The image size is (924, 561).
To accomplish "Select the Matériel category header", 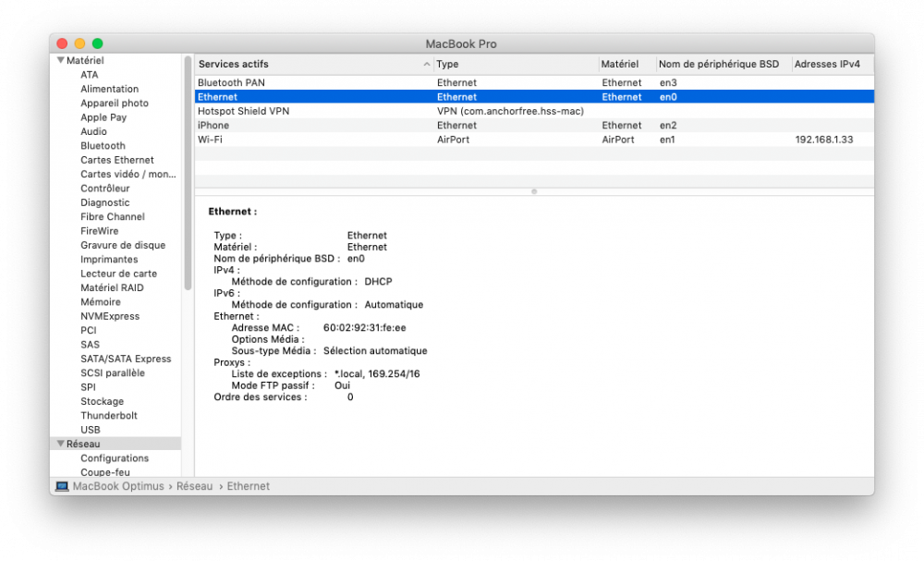I will 85,60.
